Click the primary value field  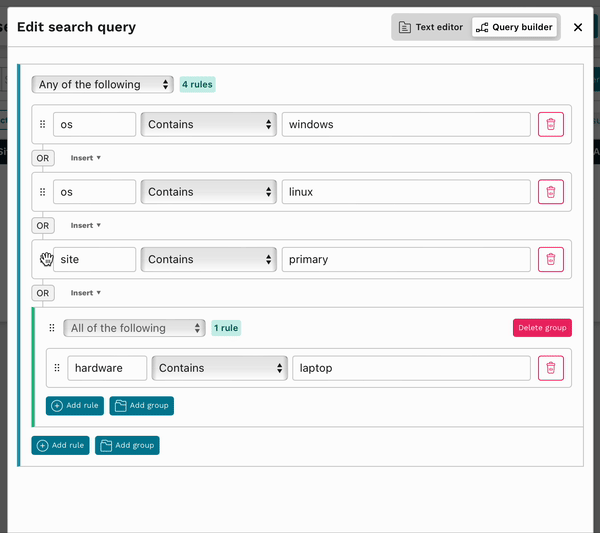406,259
